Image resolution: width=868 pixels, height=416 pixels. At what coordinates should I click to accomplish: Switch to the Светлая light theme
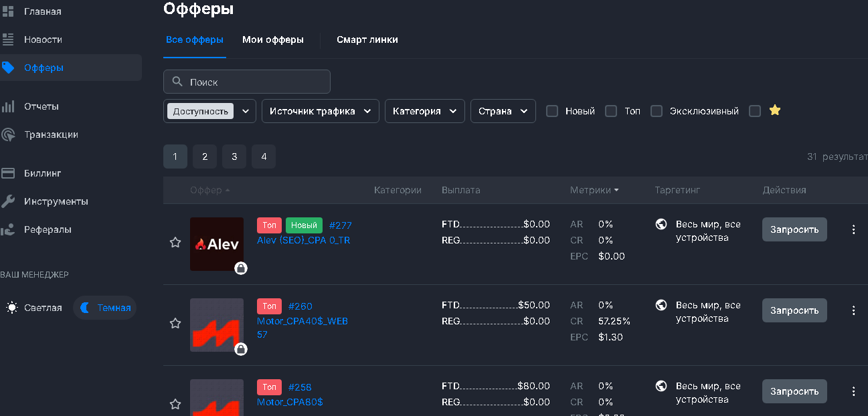pyautogui.click(x=35, y=308)
